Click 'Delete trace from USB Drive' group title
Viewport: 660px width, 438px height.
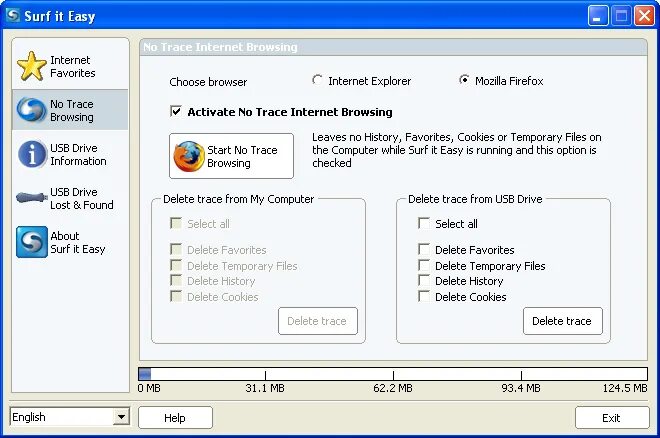click(475, 199)
